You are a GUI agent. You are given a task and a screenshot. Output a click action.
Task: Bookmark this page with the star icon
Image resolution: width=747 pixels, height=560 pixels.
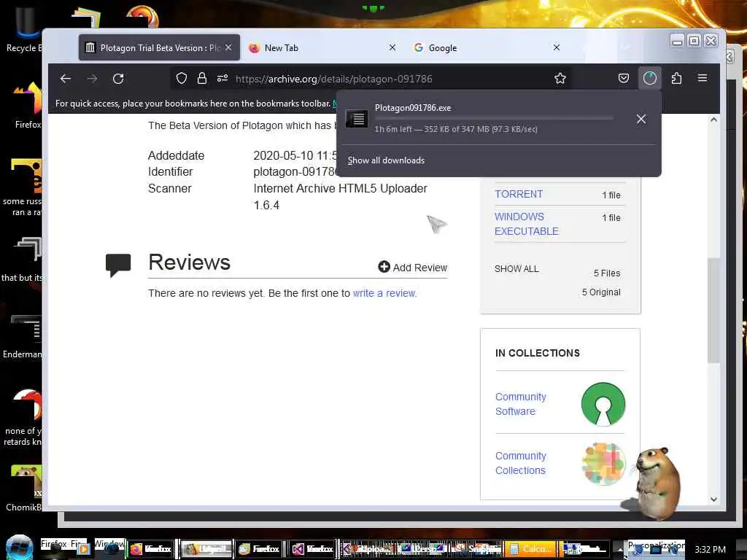click(x=560, y=79)
